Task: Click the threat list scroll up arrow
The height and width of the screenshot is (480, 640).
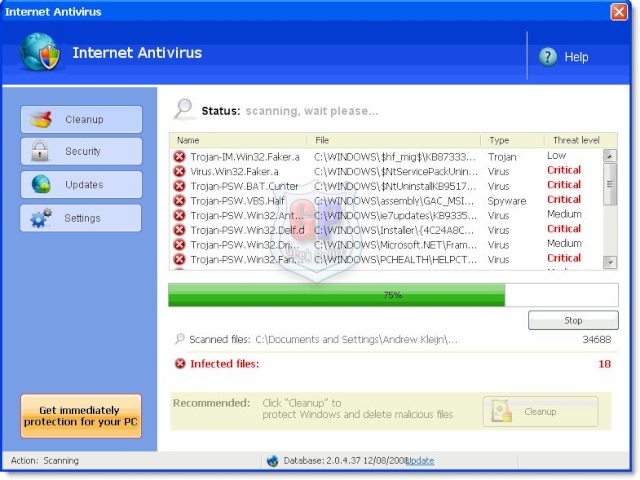Action: tap(610, 156)
